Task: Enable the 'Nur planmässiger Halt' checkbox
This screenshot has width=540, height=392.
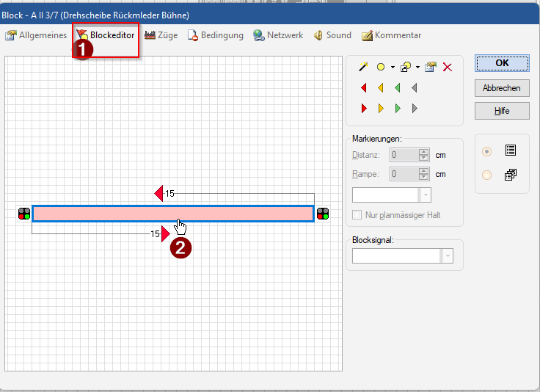Action: tap(358, 215)
